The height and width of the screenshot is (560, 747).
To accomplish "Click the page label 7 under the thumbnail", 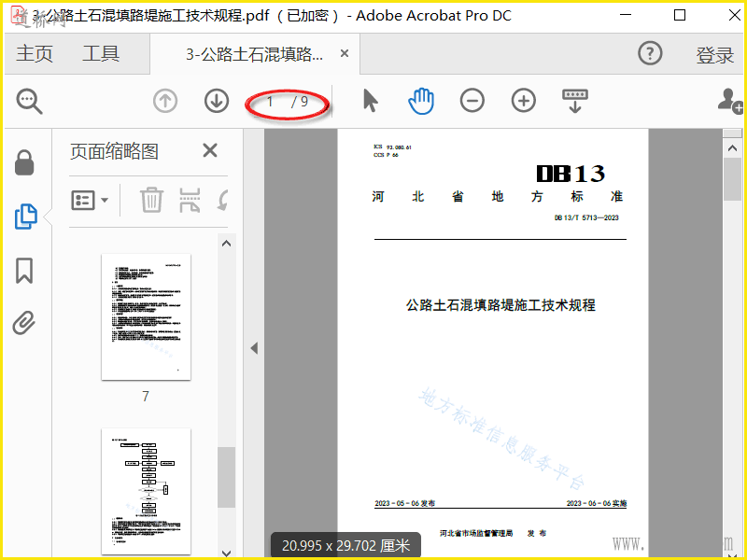I will pyautogui.click(x=146, y=396).
